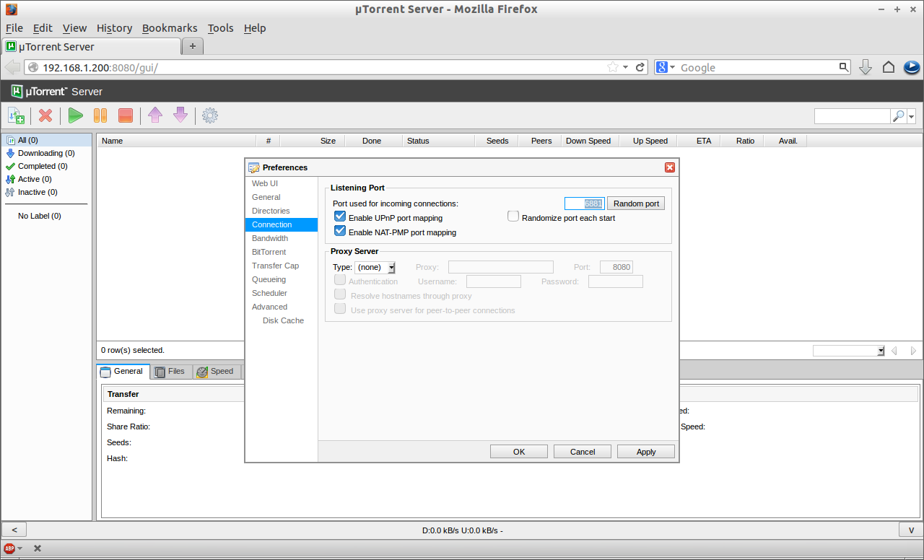Image resolution: width=924 pixels, height=560 pixels.
Task: Filter by Inactive (0) category
Action: pos(46,192)
